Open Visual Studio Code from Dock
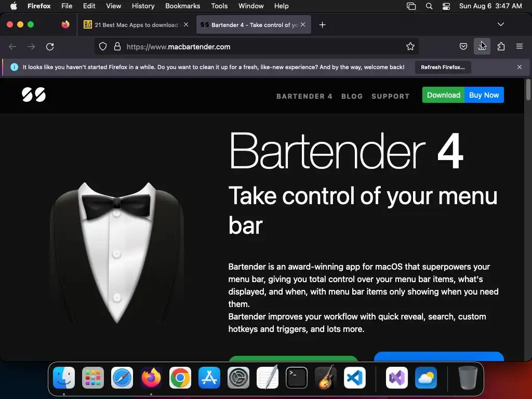 point(355,378)
